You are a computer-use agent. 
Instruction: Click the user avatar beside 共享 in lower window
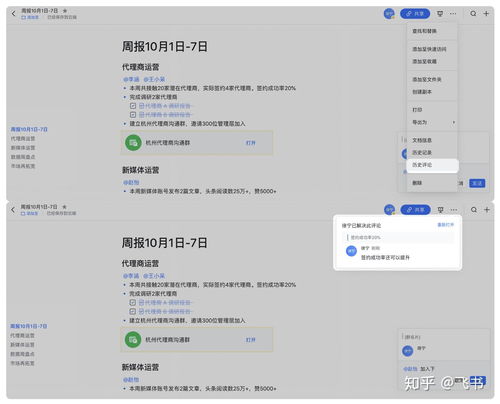[389, 210]
